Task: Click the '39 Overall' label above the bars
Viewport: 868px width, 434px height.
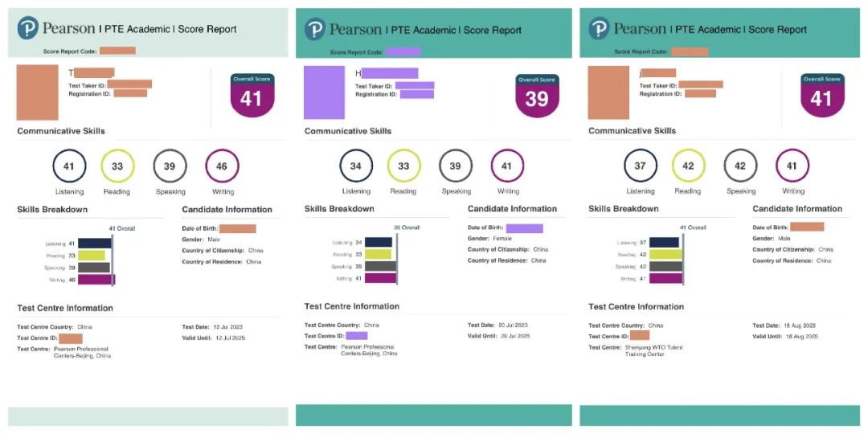Action: click(407, 227)
